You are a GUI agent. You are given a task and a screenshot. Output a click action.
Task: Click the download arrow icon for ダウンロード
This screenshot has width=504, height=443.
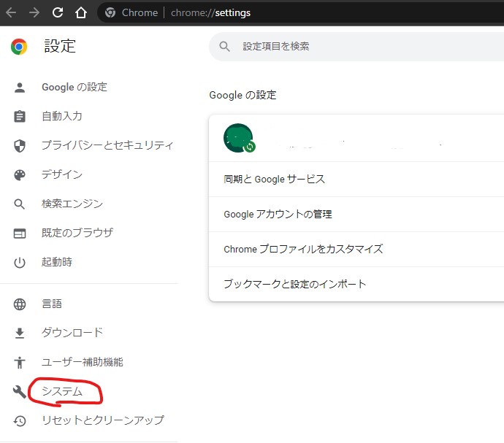click(20, 333)
